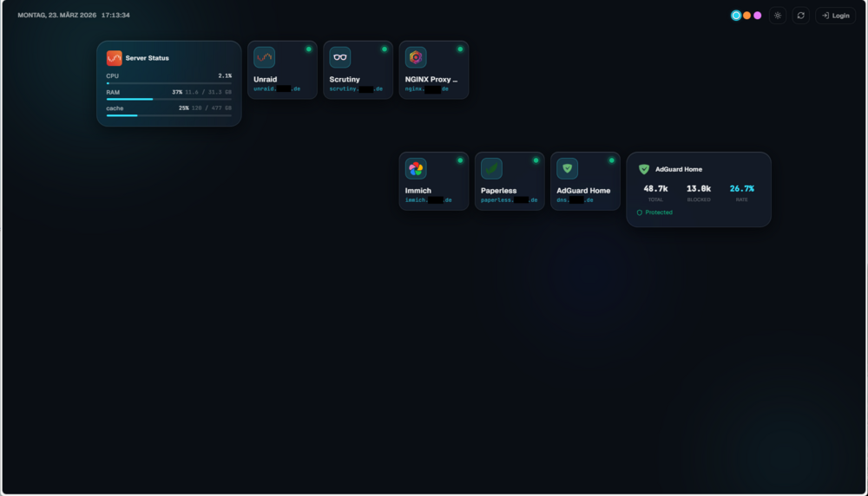
Task: Click the RAM usage progress bar
Action: (x=169, y=99)
